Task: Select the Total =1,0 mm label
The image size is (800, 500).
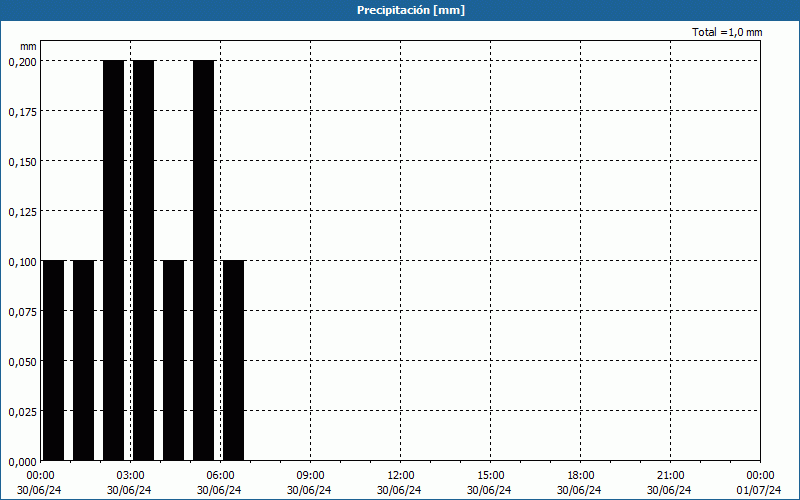Action: [x=727, y=32]
